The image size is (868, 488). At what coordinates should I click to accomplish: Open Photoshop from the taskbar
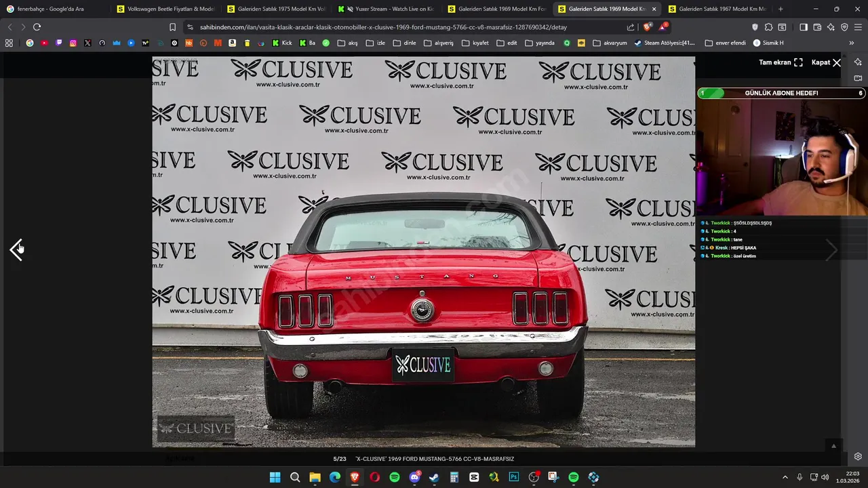(513, 477)
